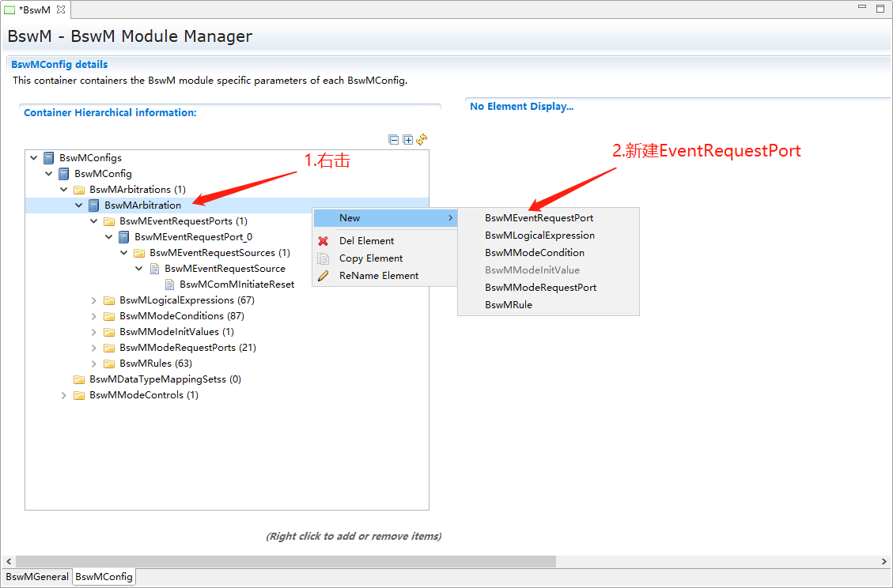Switch to the BswMGeneral tab

tap(37, 577)
